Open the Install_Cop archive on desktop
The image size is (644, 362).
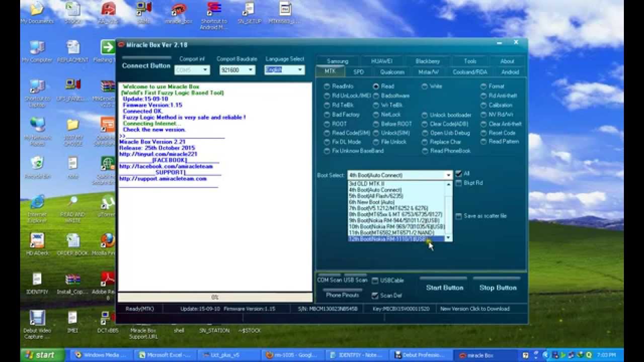tap(73, 284)
